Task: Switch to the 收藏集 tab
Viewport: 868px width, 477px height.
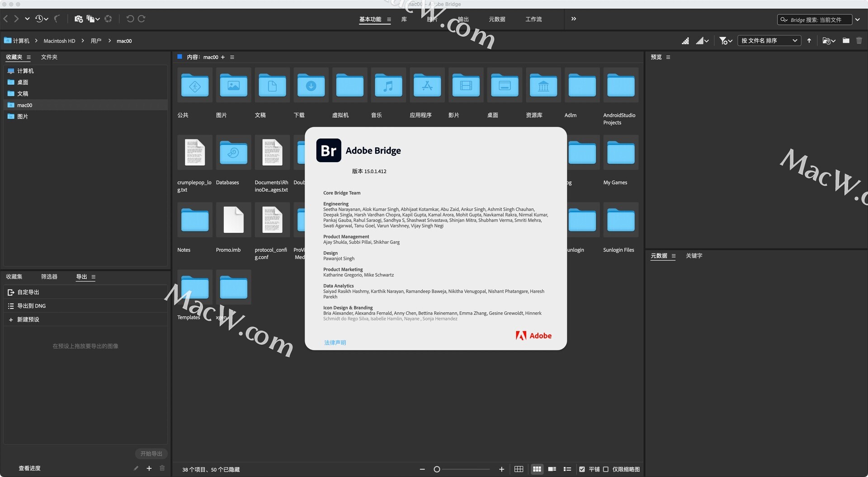Action: [14, 276]
